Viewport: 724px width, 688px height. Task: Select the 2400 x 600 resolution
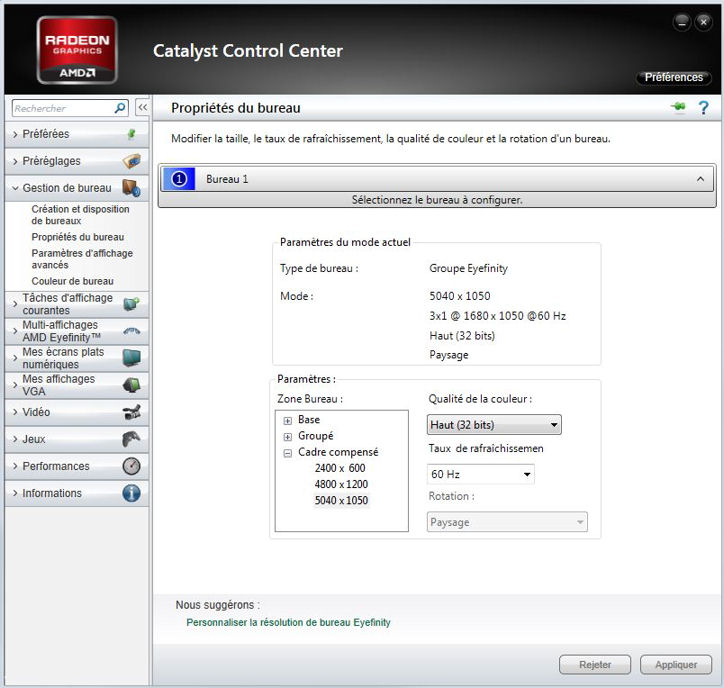pos(340,468)
